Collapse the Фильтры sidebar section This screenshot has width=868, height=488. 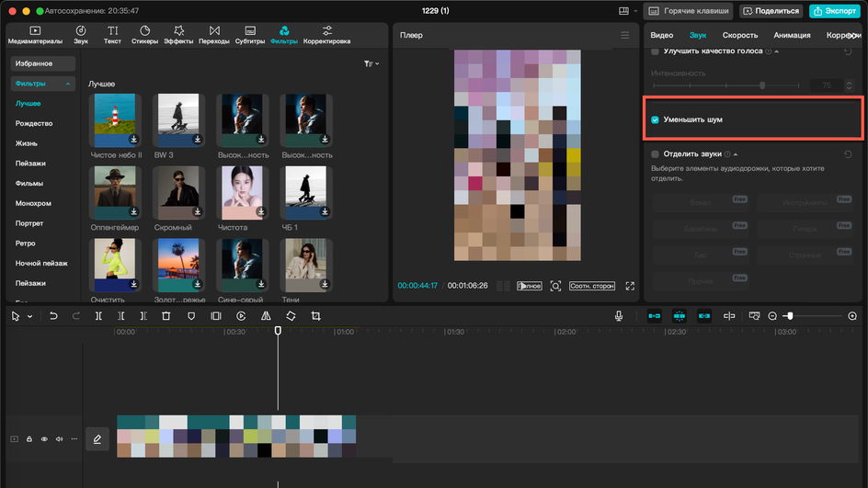tap(68, 84)
